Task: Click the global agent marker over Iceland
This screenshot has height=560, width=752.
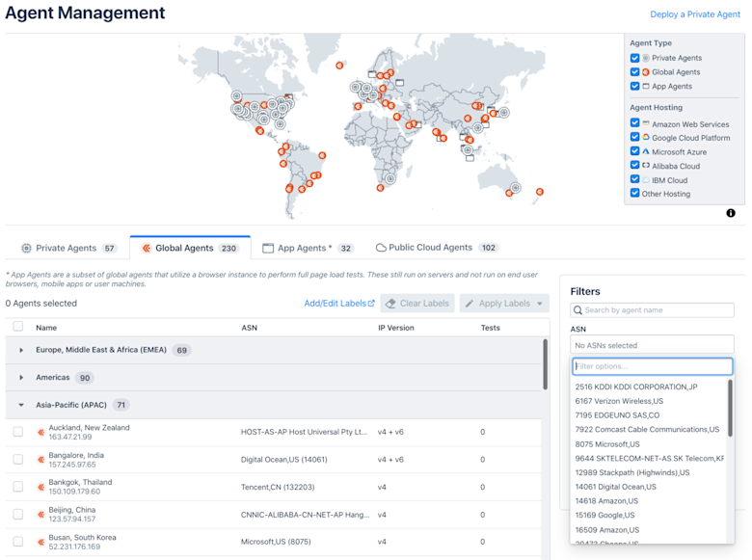Action: pyautogui.click(x=339, y=66)
